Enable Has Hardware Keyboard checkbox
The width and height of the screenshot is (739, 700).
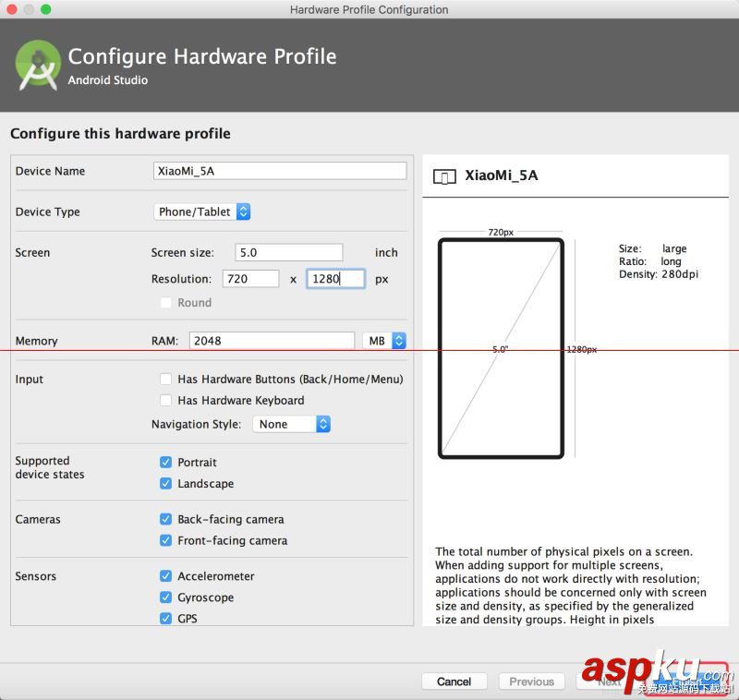[166, 401]
